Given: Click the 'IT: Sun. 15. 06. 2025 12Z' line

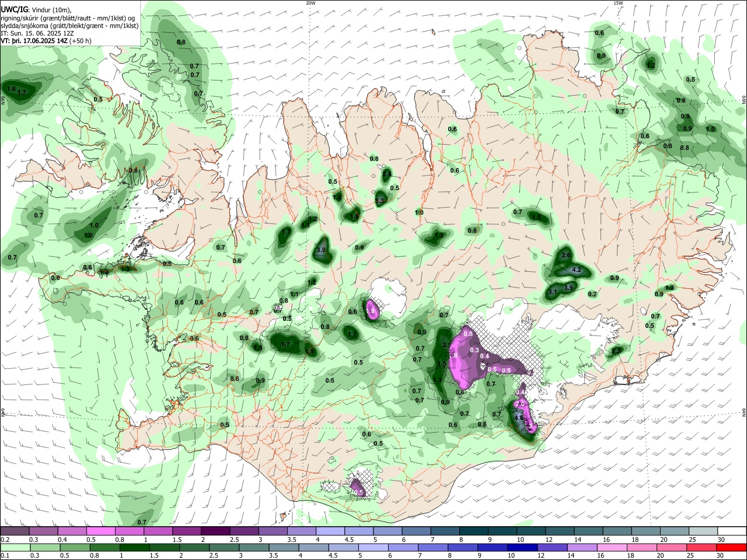Looking at the screenshot, I should click(x=37, y=33).
